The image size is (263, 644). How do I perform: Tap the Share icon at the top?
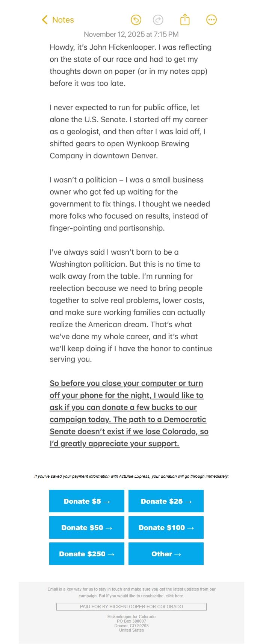pos(185,20)
